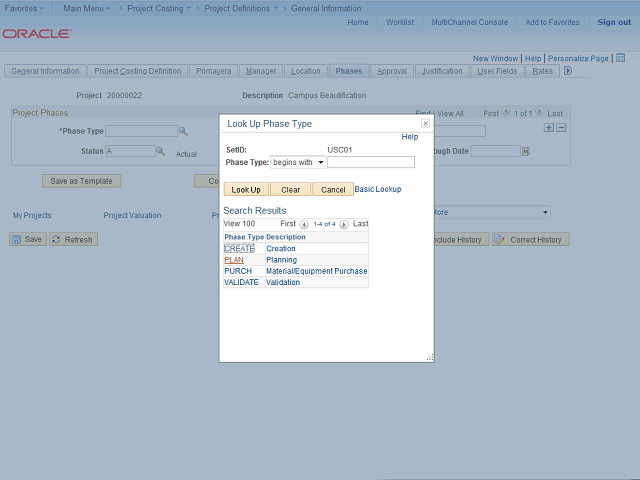Select CREATE phase type result
640x480 pixels.
[x=240, y=249]
